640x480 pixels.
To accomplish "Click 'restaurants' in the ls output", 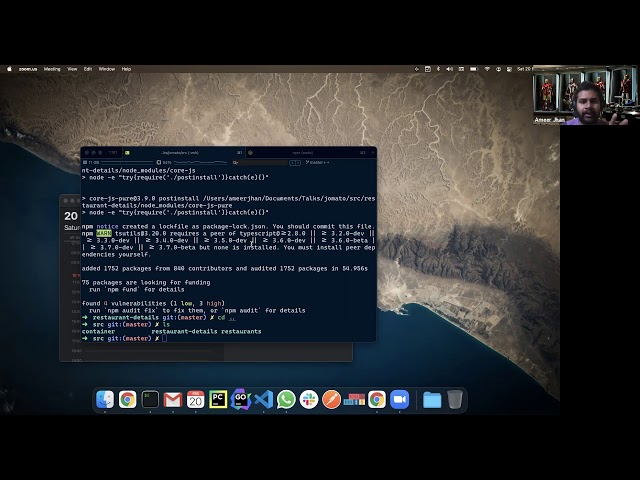I will pos(241,331).
